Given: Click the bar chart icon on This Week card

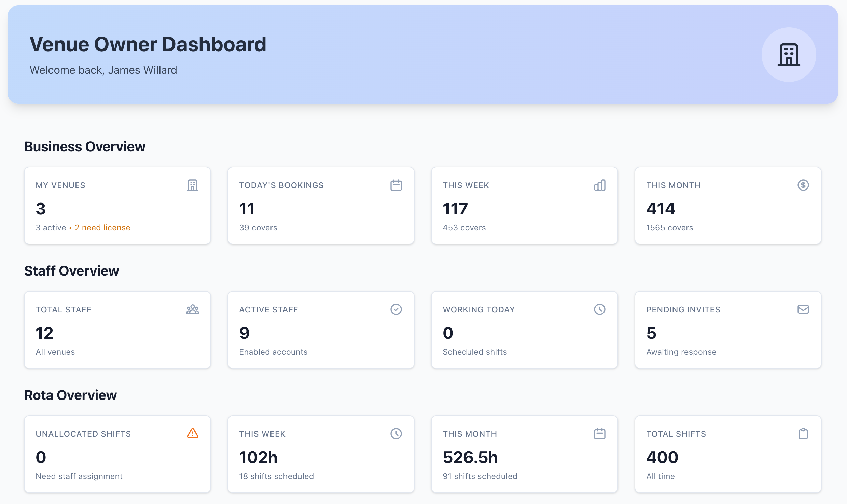Looking at the screenshot, I should [x=600, y=185].
